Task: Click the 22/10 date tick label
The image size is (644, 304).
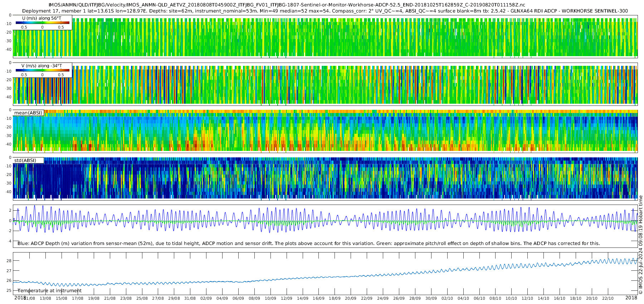Action: [608, 298]
